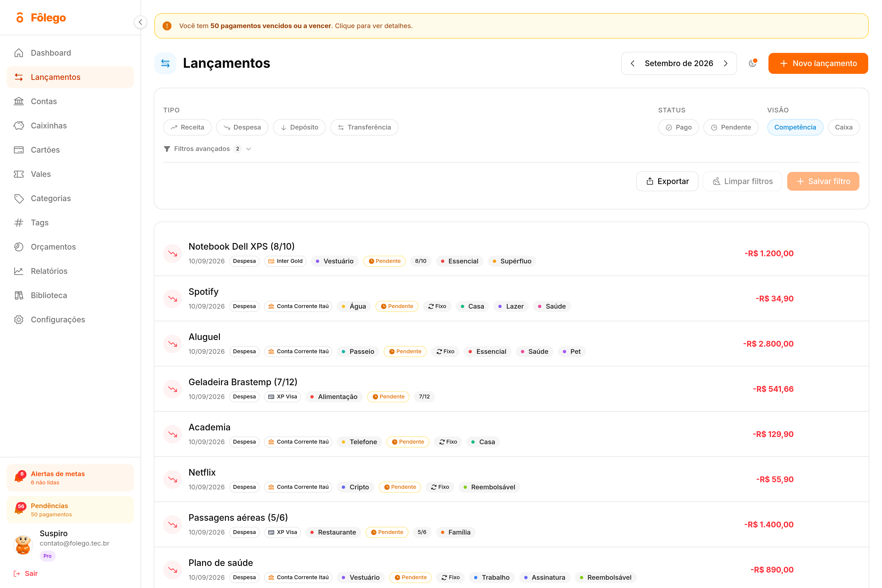Viewport: 882px width, 588px height.
Task: Click the expense icon on the Academia row
Action: [173, 434]
